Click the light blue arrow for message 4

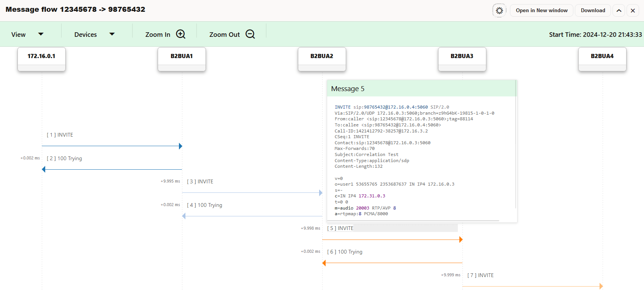click(x=252, y=216)
